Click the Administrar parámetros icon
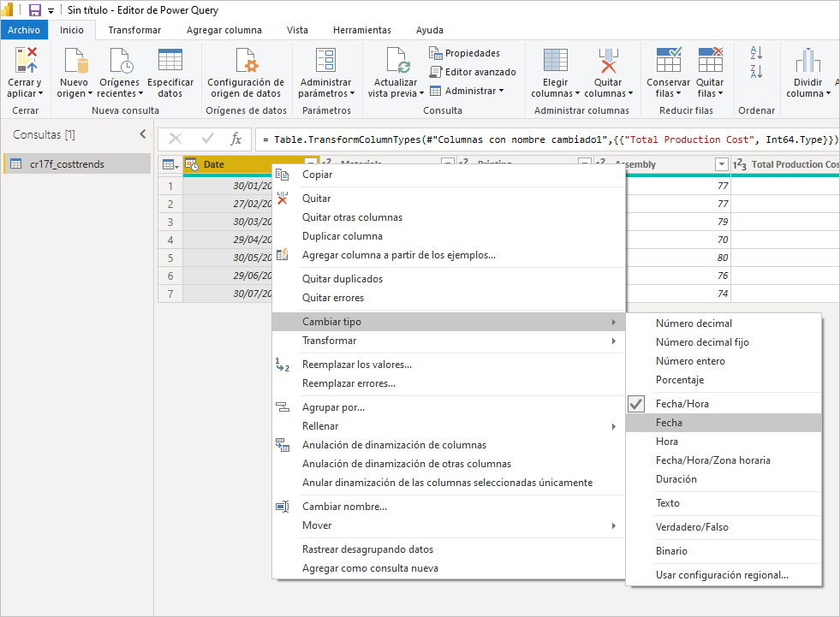Viewport: 840px width, 617px height. [325, 59]
